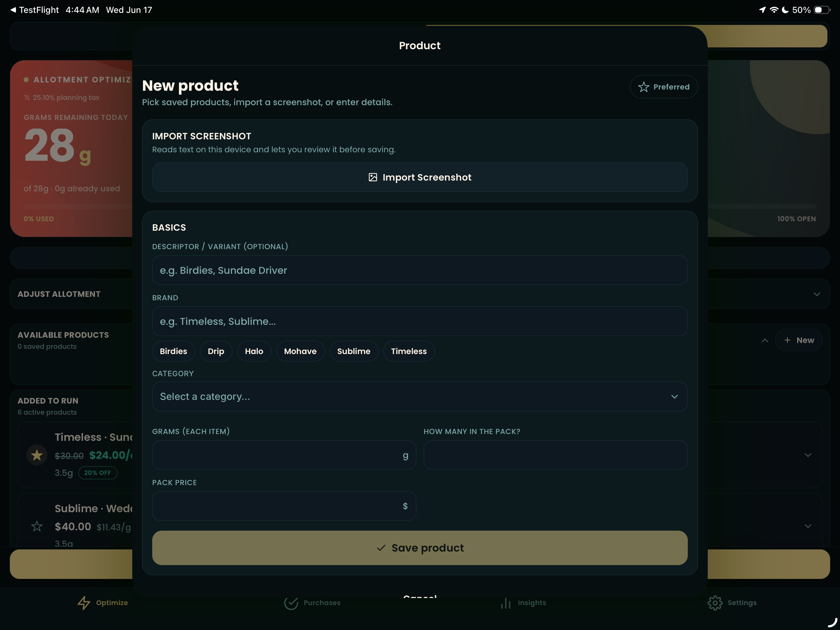
Task: Tap the 25.10% planning tax text
Action: pos(66,98)
